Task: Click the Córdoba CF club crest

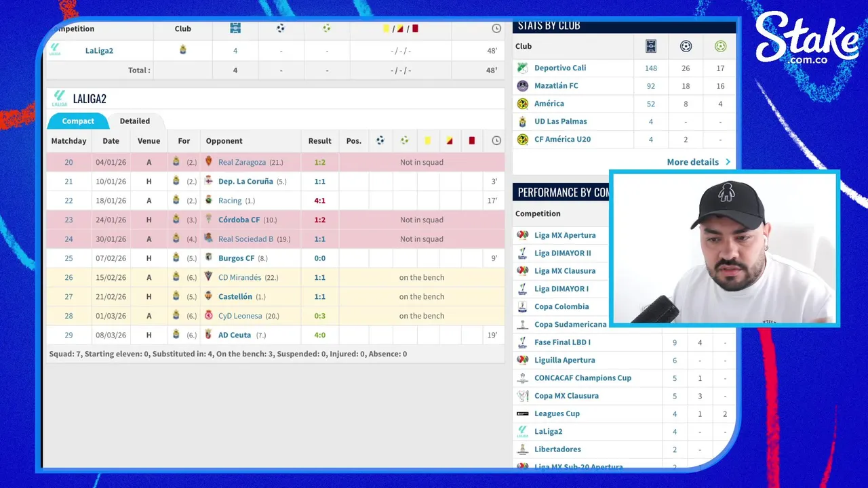Action: click(x=209, y=220)
